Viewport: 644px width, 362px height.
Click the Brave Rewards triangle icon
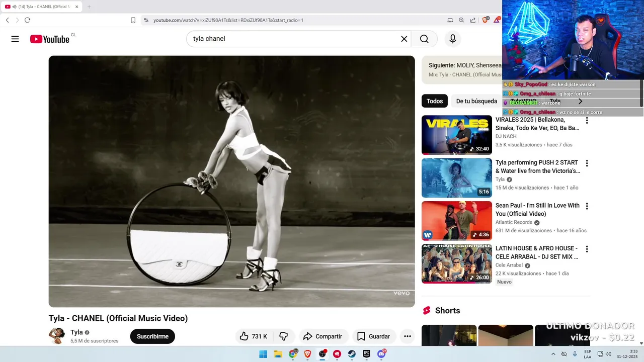pos(497,20)
